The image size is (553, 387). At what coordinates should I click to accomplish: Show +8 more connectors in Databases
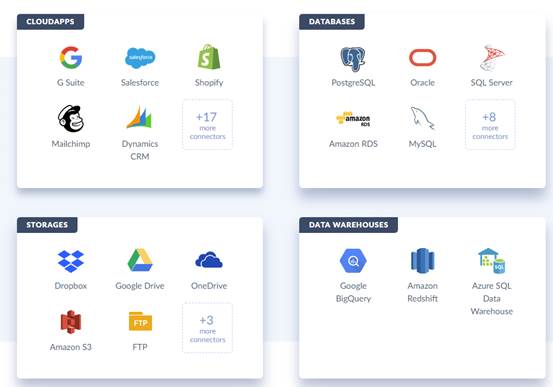tap(490, 125)
